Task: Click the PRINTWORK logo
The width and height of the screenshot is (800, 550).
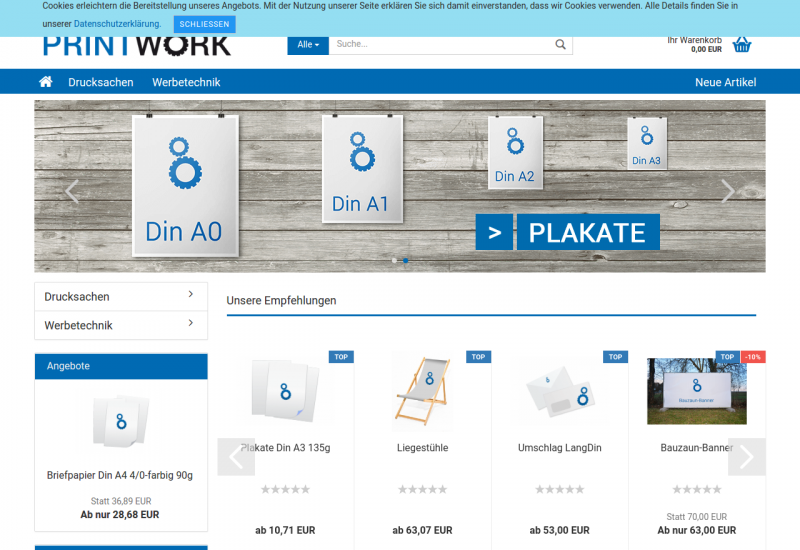Action: [137, 46]
